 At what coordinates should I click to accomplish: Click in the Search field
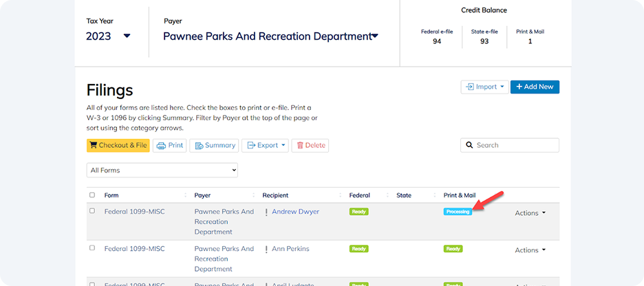point(510,145)
